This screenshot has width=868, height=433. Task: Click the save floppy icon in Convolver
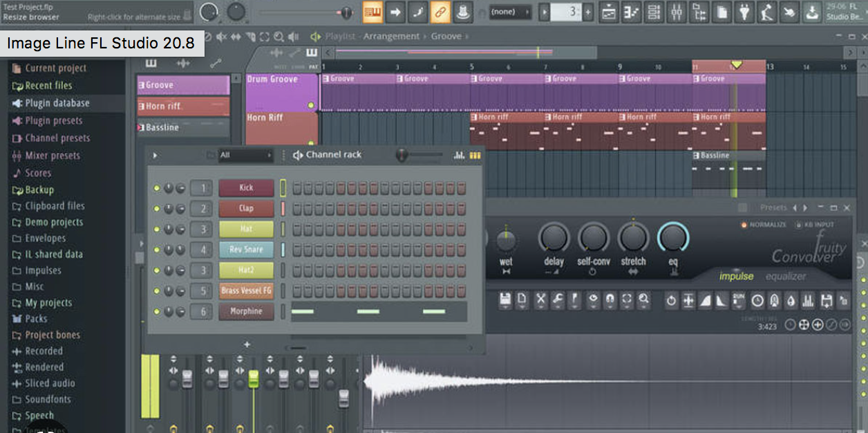[505, 300]
